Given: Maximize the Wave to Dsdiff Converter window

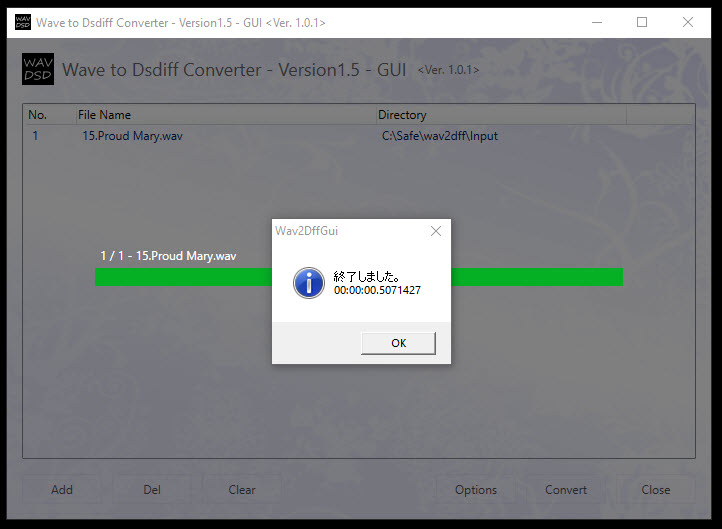Looking at the screenshot, I should pyautogui.click(x=642, y=22).
